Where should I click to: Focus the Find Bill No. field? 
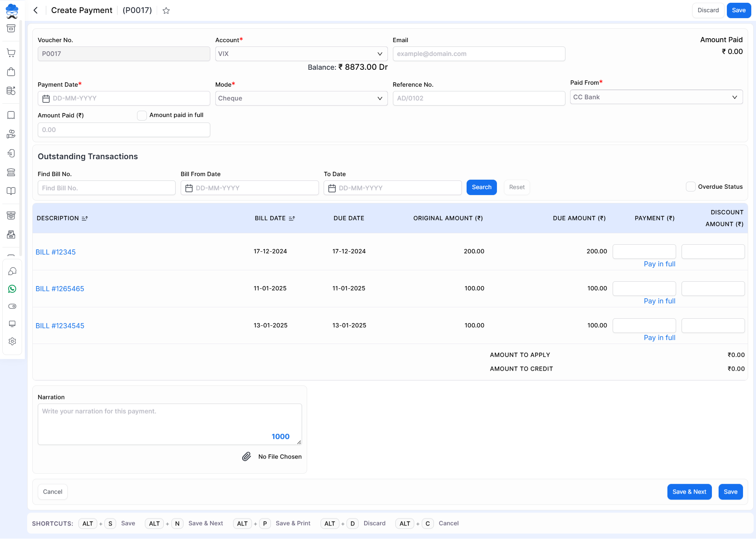point(106,188)
